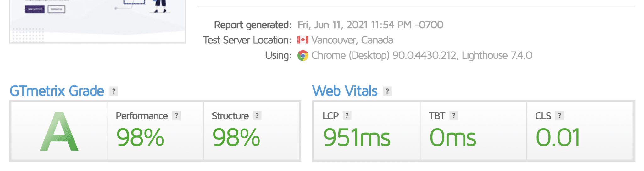Click the 98% Performance score
This screenshot has height=171, width=644.
(140, 138)
